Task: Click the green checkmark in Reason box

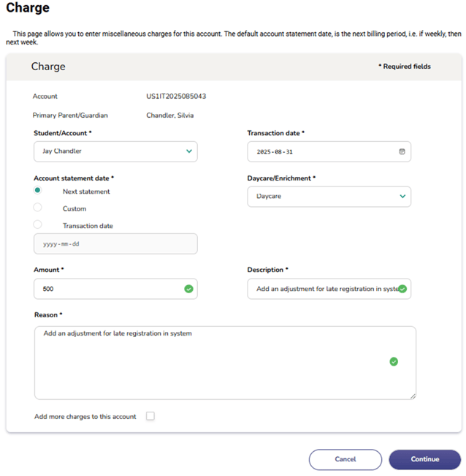Action: click(x=394, y=361)
